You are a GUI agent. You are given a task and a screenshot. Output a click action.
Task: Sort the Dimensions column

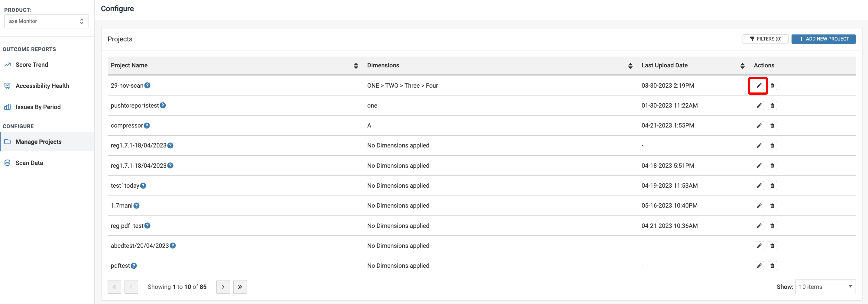click(x=630, y=66)
